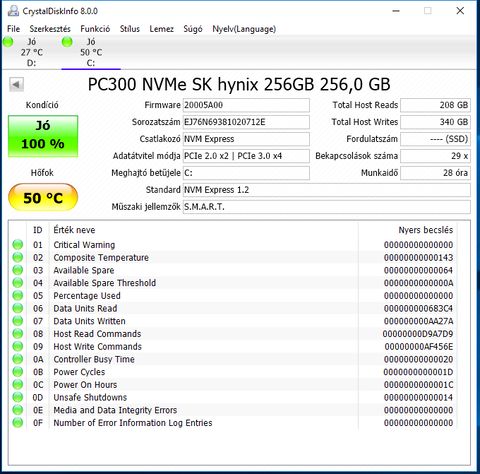Open the File menu
Image resolution: width=480 pixels, height=474 pixels.
(13, 29)
